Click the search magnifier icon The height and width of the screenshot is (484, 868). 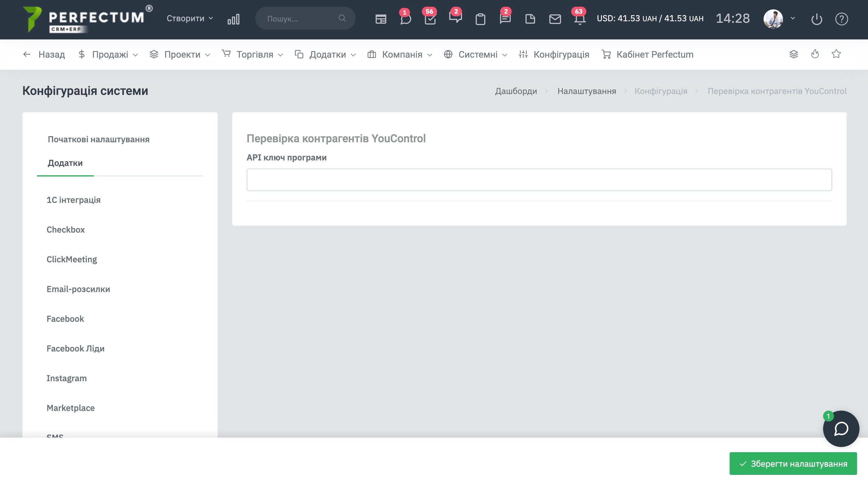point(342,18)
